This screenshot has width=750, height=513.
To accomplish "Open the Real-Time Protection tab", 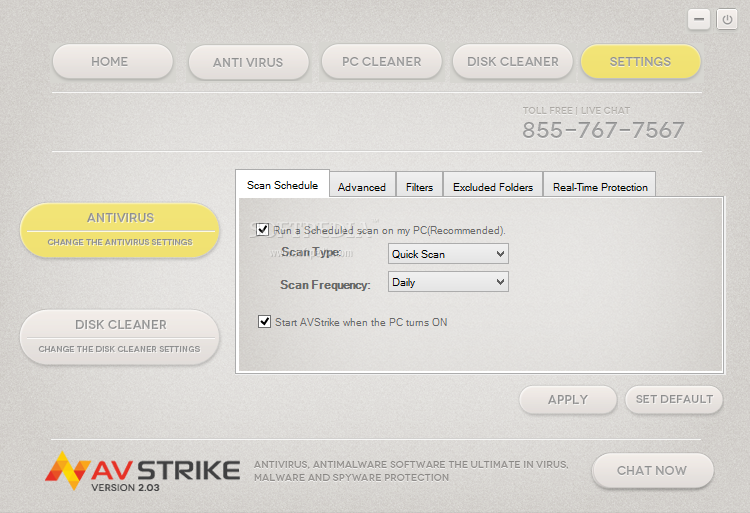I will (x=600, y=186).
